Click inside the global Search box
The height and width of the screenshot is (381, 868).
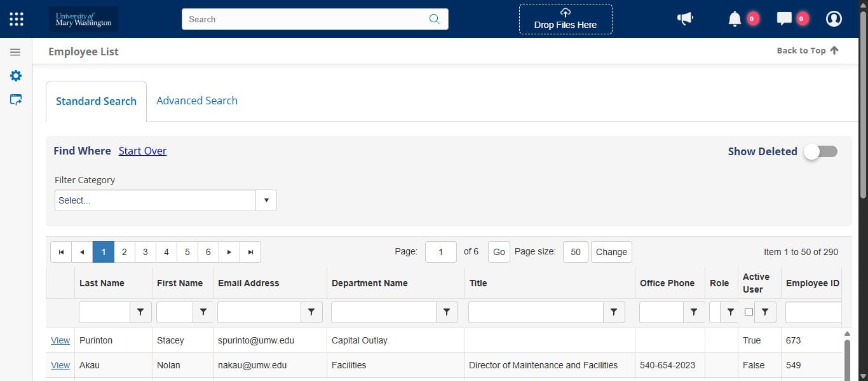[x=305, y=19]
